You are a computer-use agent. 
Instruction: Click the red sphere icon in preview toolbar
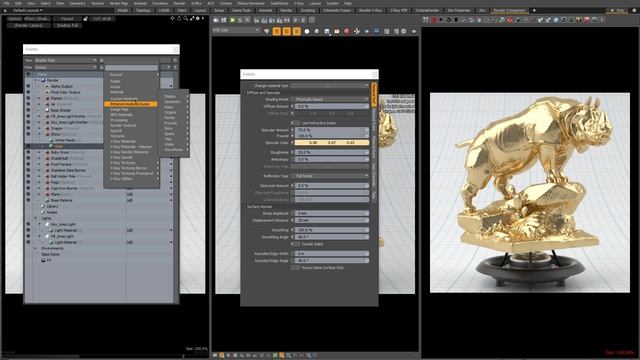[x=347, y=31]
